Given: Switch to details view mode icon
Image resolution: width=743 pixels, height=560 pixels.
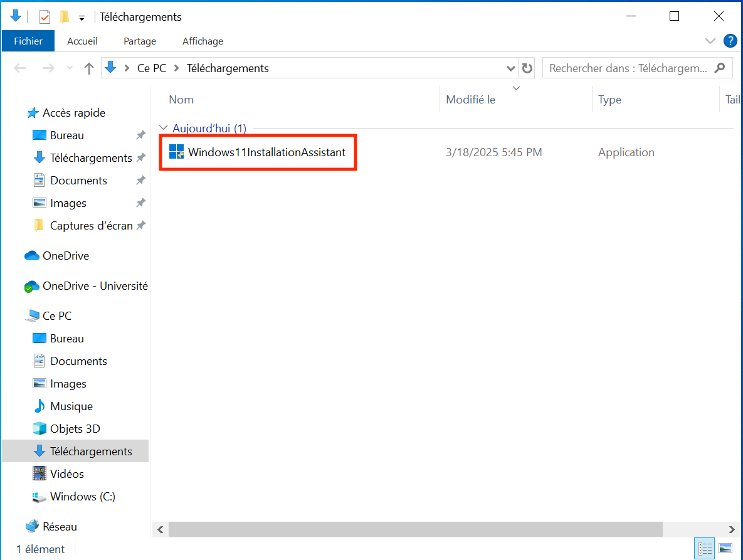Looking at the screenshot, I should pos(705,549).
